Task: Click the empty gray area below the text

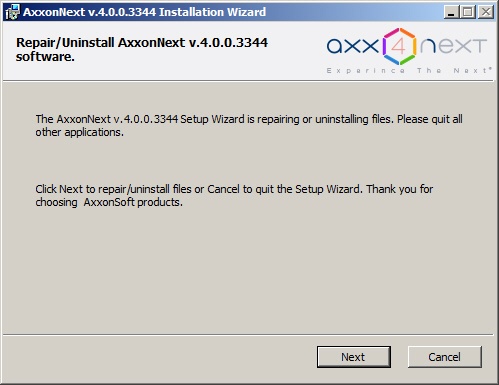Action: pyautogui.click(x=248, y=270)
